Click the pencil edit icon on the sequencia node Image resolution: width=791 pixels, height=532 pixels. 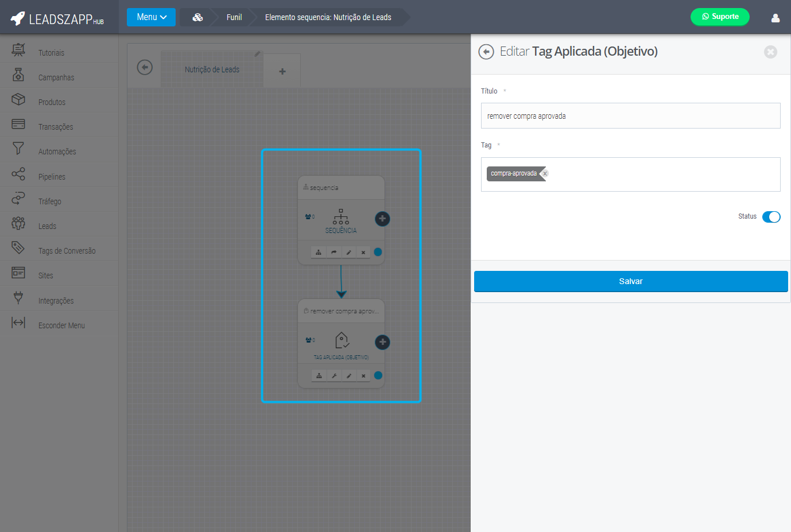point(348,253)
